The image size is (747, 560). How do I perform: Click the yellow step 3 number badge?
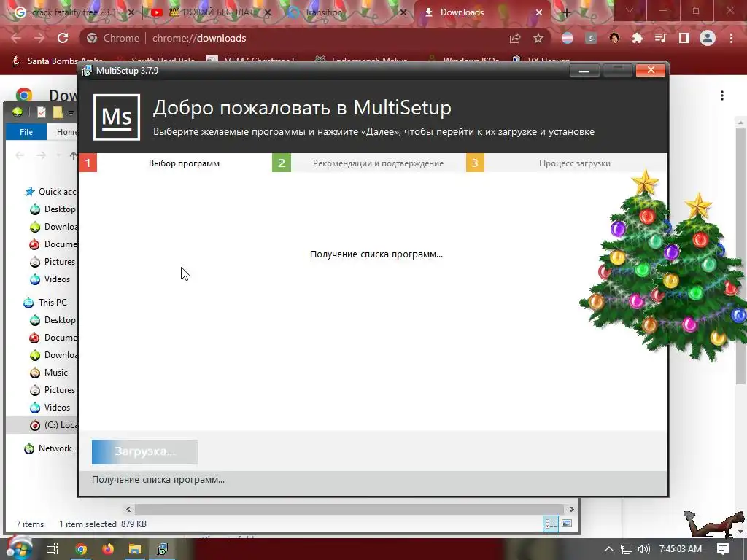click(475, 163)
